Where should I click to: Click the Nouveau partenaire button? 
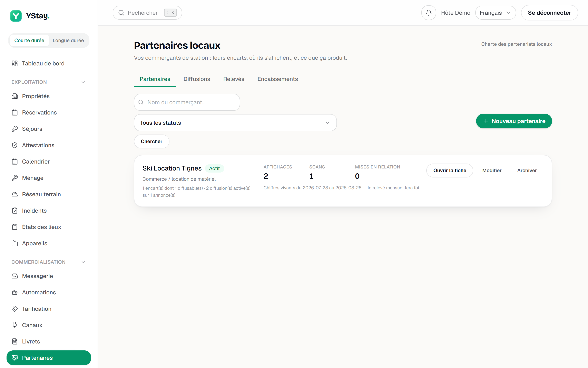point(514,121)
